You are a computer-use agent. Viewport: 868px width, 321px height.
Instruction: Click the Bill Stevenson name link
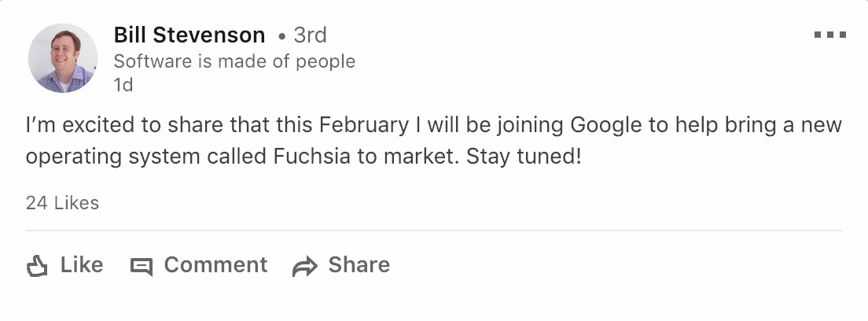(x=189, y=35)
